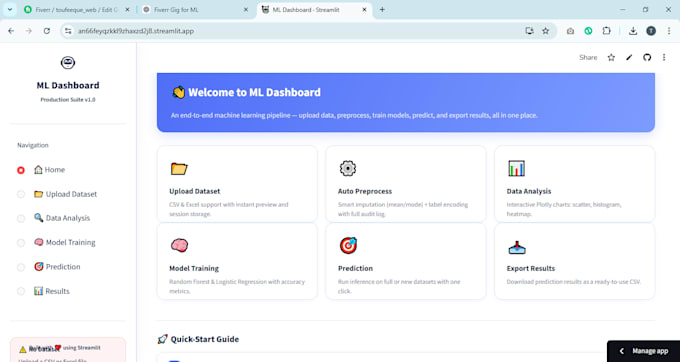Switch to the Fiverr toufeeque_web tab
680x362 pixels.
(76, 10)
